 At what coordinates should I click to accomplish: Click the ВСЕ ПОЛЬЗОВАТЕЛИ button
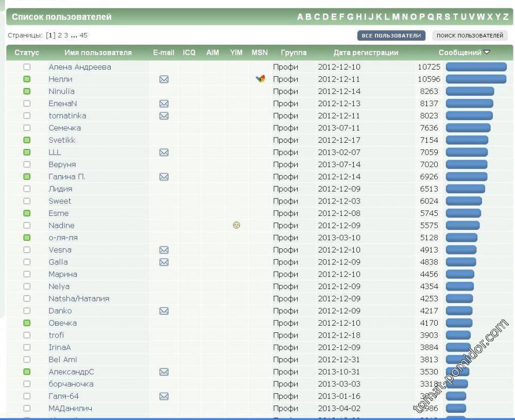tap(391, 36)
